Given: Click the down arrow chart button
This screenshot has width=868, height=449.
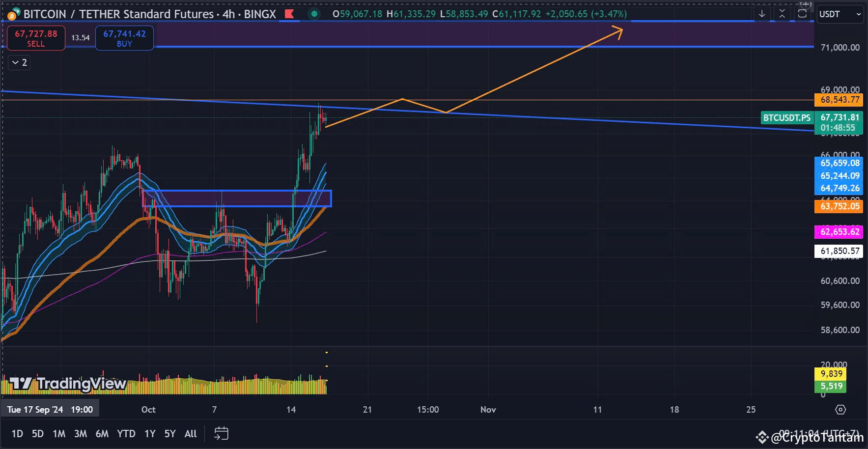Looking at the screenshot, I should click(762, 14).
